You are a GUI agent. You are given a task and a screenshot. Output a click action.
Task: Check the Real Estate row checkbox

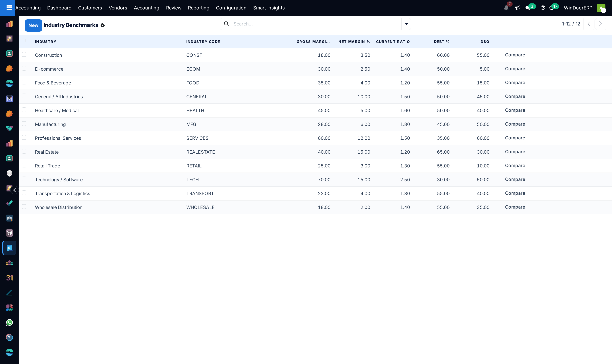[x=24, y=151]
